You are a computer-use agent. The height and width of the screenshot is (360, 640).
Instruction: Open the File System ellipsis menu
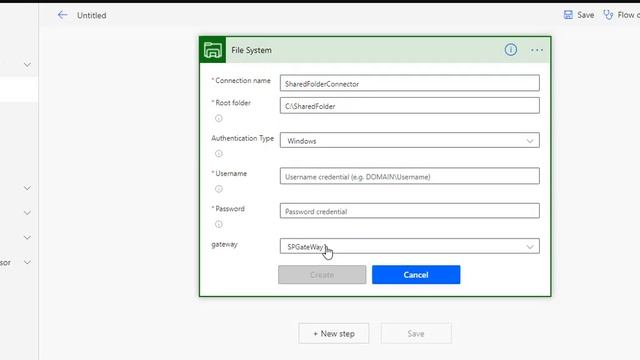tap(537, 50)
